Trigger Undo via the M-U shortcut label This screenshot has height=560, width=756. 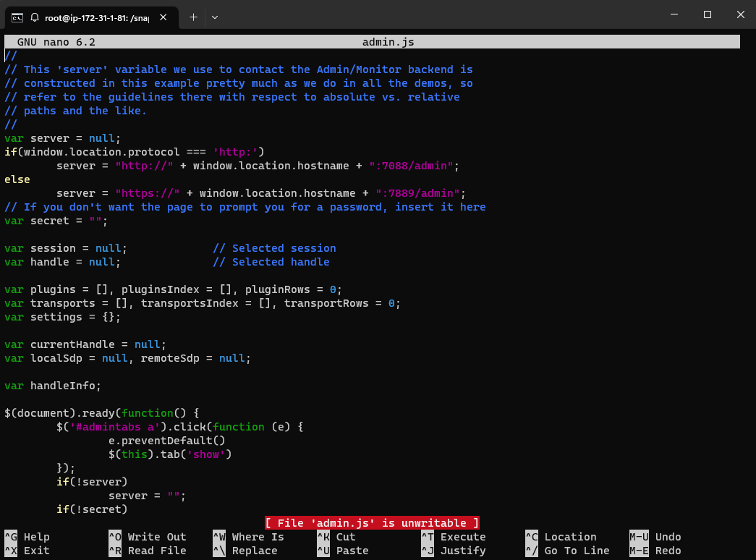click(655, 536)
